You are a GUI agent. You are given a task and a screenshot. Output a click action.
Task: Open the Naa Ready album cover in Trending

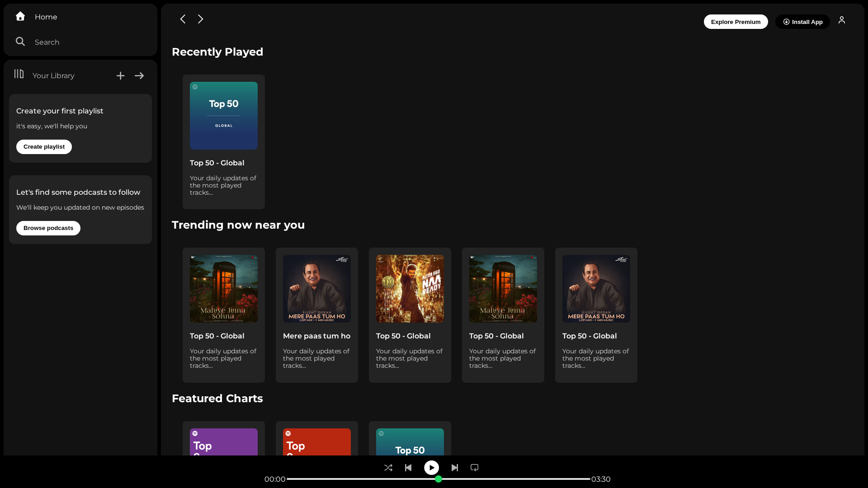pyautogui.click(x=410, y=289)
